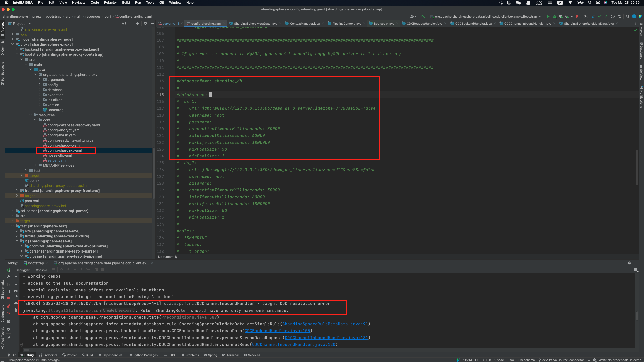Run the application with the green arrow
Image resolution: width=644 pixels, height=362 pixels.
pyautogui.click(x=548, y=16)
